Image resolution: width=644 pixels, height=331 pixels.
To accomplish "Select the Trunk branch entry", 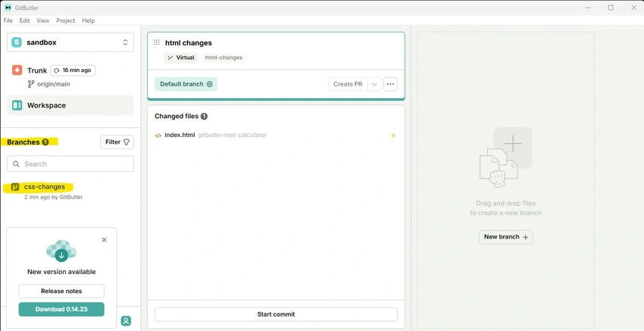I will coord(37,70).
